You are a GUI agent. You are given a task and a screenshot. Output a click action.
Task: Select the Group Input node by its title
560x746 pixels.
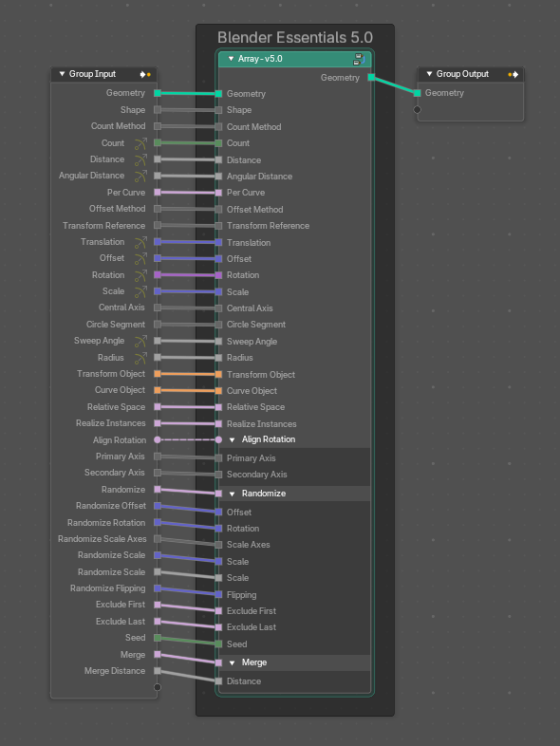(x=92, y=74)
